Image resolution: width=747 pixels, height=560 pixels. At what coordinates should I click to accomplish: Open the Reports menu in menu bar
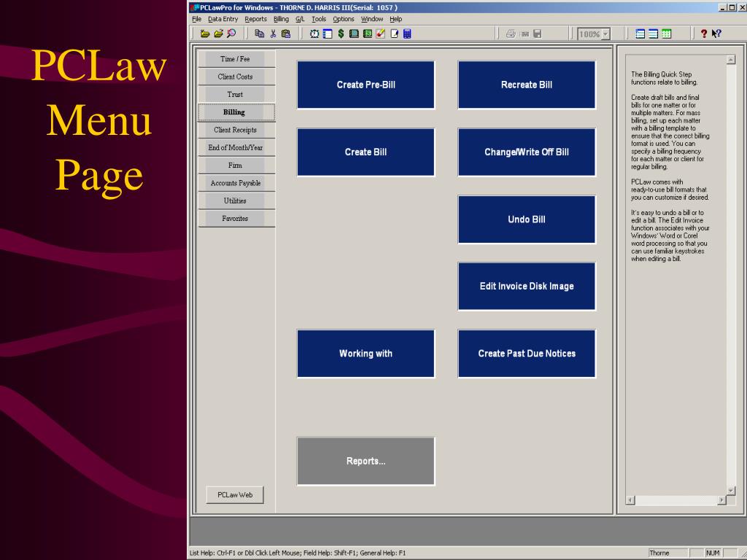point(256,19)
